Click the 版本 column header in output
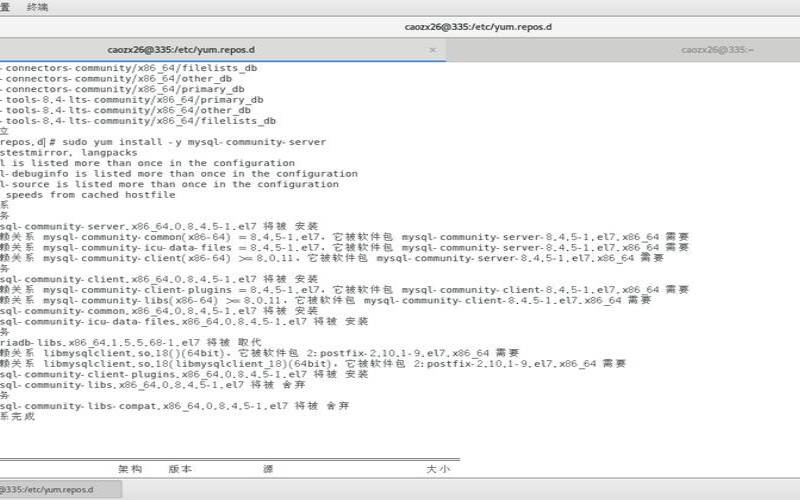 pyautogui.click(x=180, y=468)
